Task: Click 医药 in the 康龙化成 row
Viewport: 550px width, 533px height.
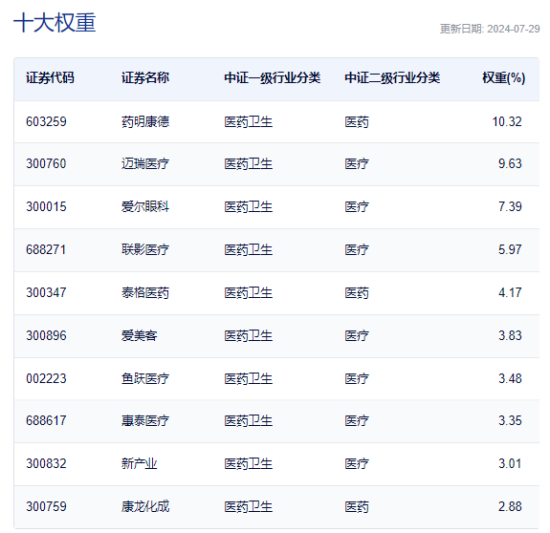Action: coord(356,506)
